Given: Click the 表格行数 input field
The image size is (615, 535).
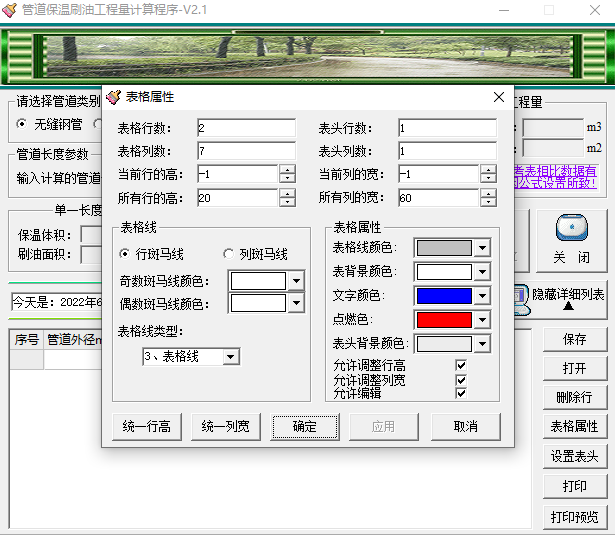Looking at the screenshot, I should coord(247,128).
